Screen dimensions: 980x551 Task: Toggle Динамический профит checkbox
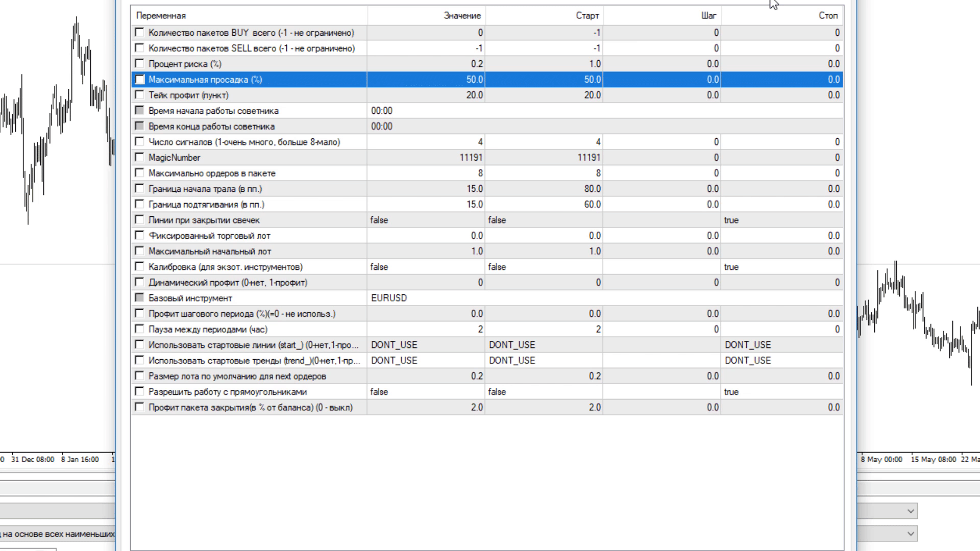[x=139, y=282]
